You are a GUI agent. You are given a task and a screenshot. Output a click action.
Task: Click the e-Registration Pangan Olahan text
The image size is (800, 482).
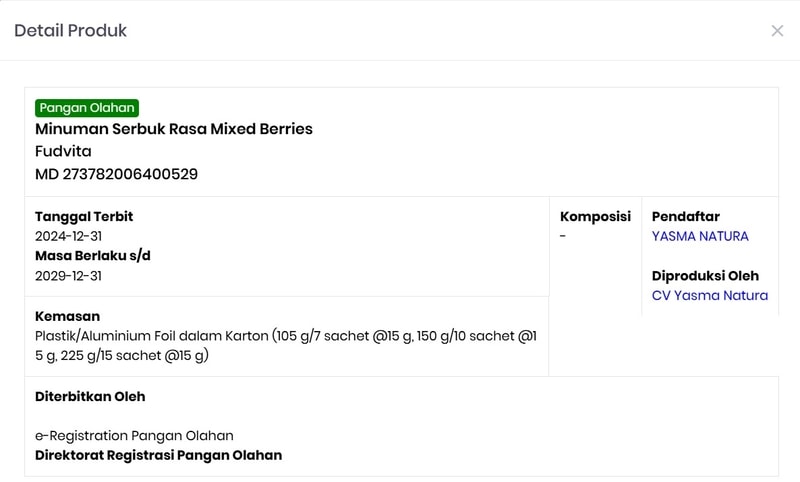(x=134, y=436)
